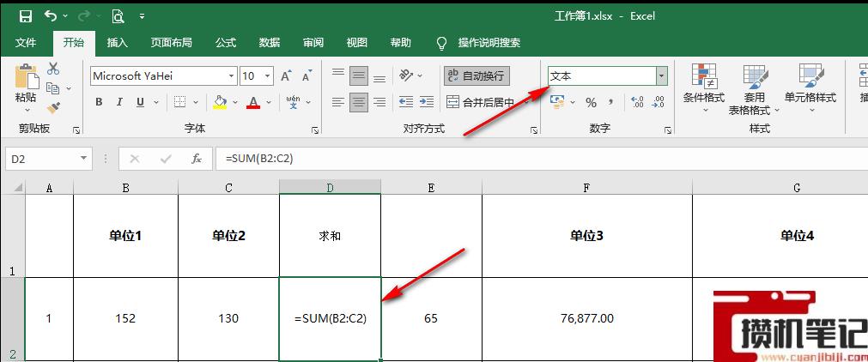The image size is (868, 362).
Task: Expand the Copy options arrow
Action: [x=69, y=88]
